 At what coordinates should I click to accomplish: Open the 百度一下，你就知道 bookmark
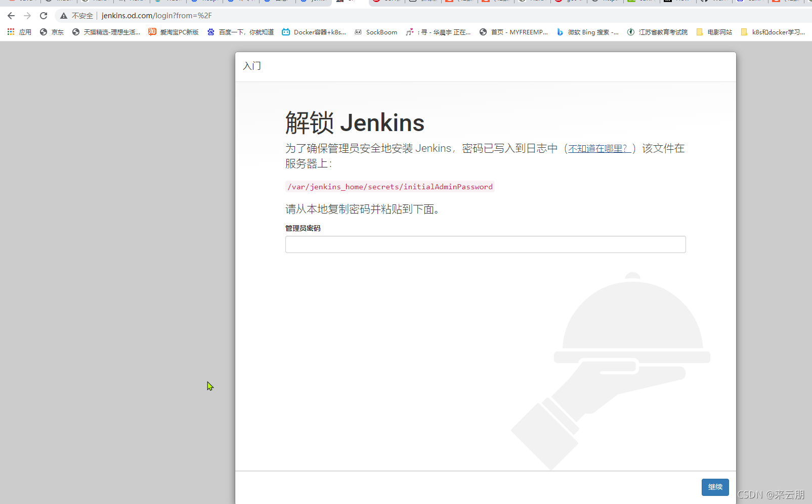[x=240, y=32]
